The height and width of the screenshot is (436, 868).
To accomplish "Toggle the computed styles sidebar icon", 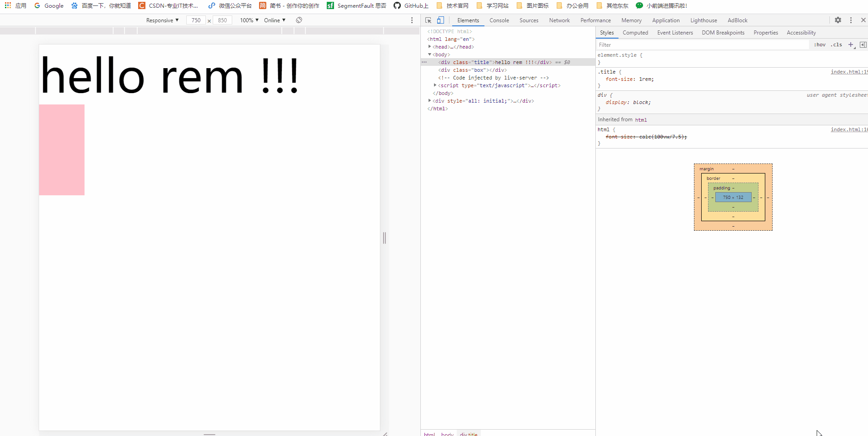I will [863, 45].
